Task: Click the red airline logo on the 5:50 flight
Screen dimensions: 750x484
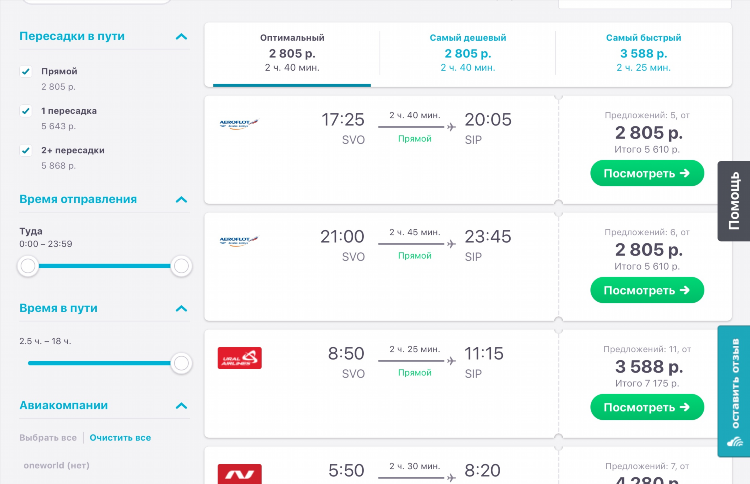Action: pos(240,473)
